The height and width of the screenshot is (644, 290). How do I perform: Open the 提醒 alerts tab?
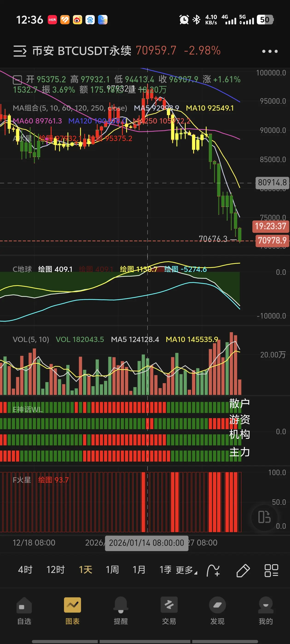coord(121,611)
